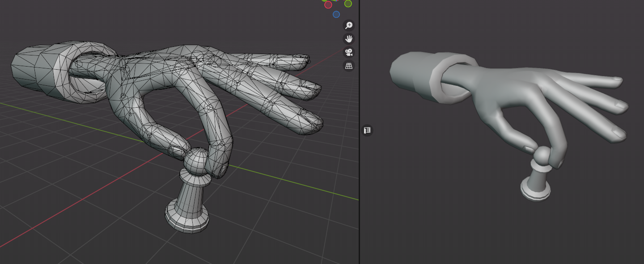Viewport: 644px width, 264px height.
Task: Click the Pan hand icon
Action: 349,39
